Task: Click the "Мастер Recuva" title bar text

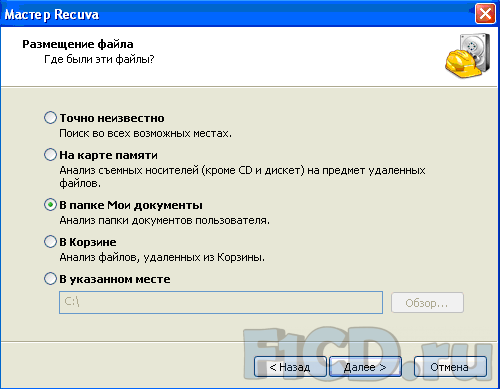Action: coord(52,15)
